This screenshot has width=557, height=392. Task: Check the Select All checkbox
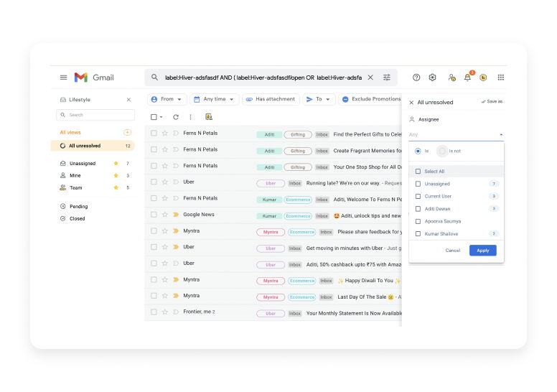point(418,172)
